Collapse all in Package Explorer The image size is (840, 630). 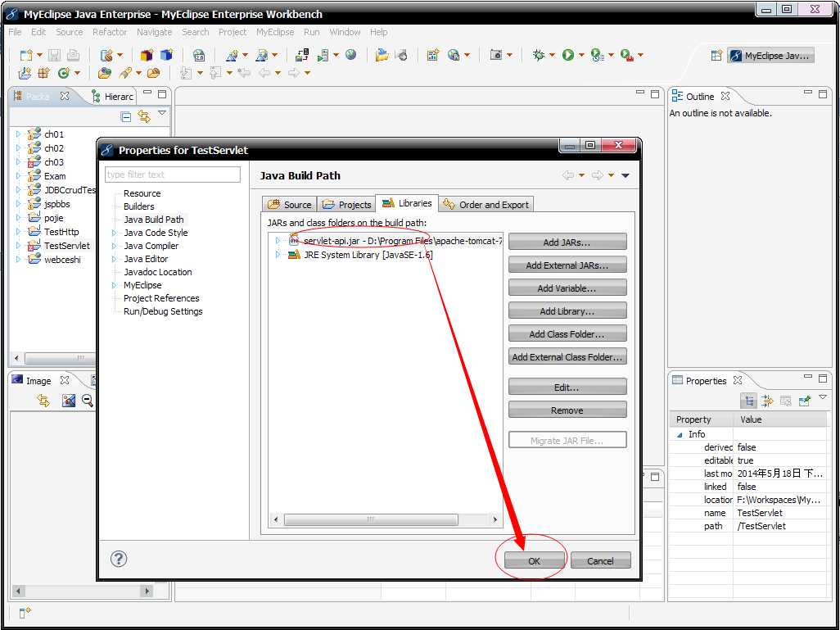point(126,116)
